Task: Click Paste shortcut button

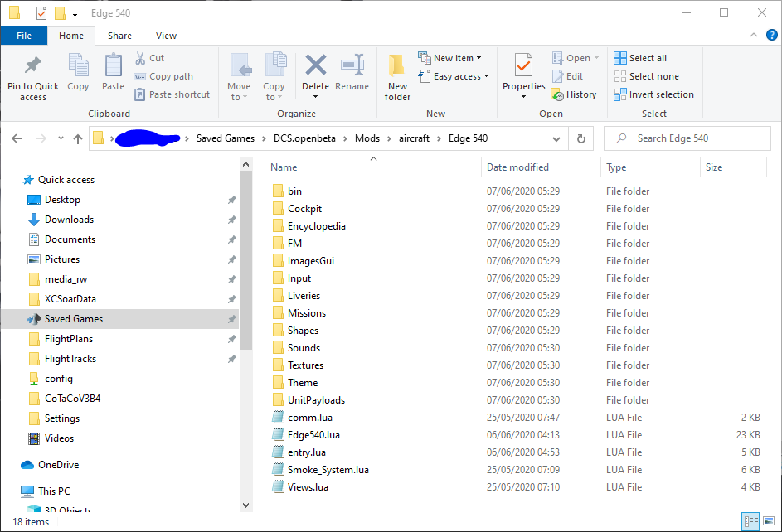Action: (172, 94)
